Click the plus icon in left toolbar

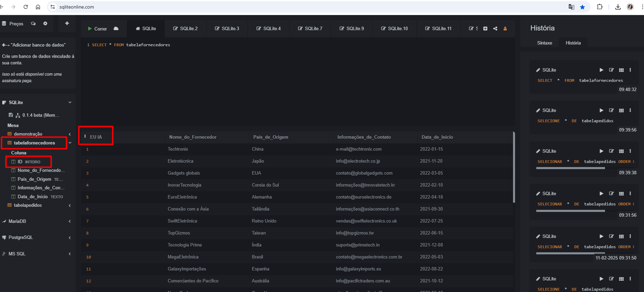point(67,23)
